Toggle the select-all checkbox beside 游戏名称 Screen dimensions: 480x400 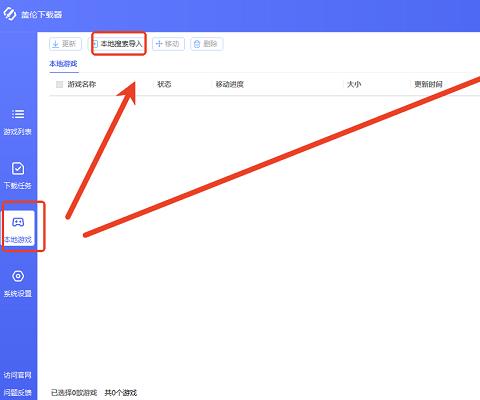coord(59,84)
